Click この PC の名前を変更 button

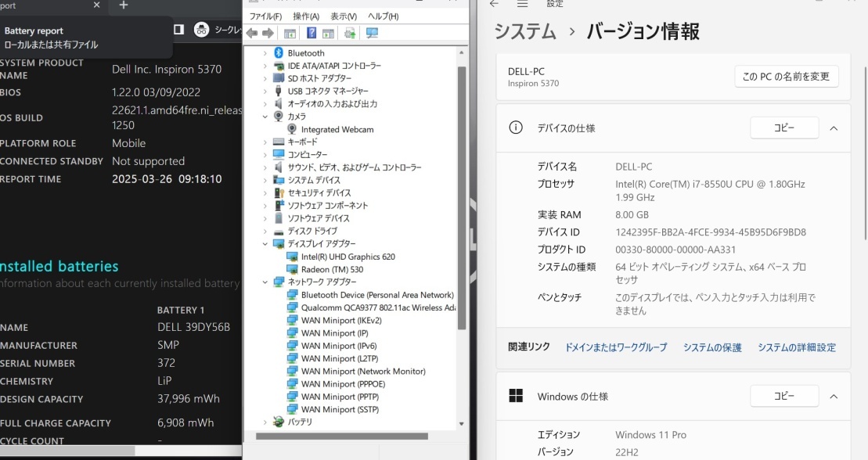tap(786, 77)
